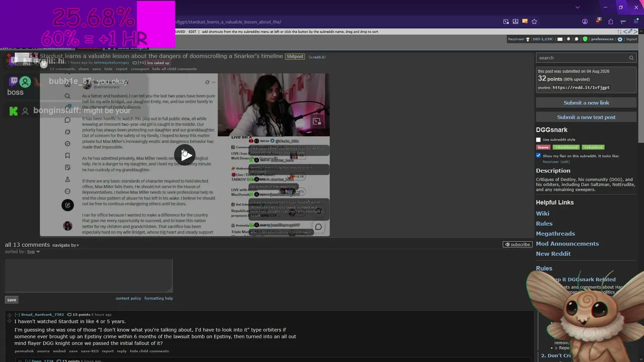The width and height of the screenshot is (644, 362).
Task: Downvote the Broad_Aardvark_7582 comment
Action: (10, 320)
